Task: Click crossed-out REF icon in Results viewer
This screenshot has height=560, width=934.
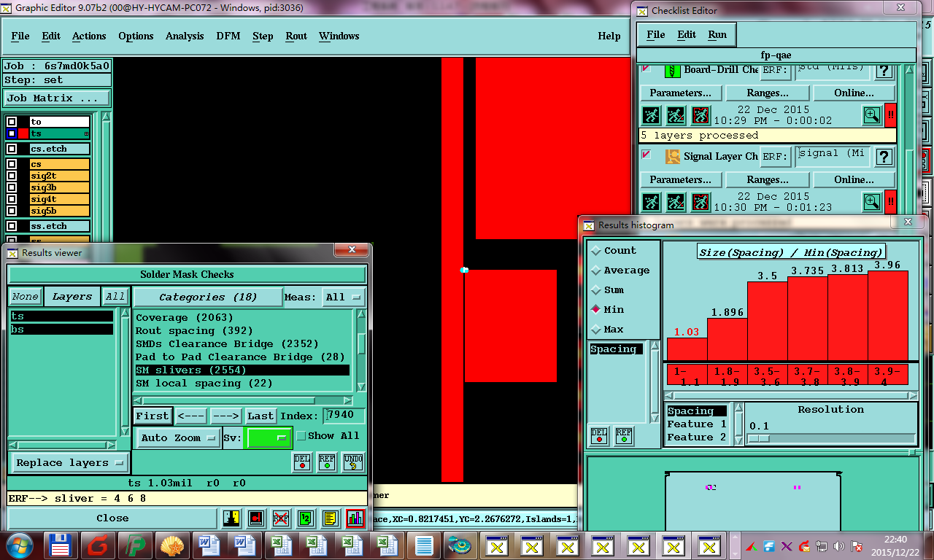Action: [x=281, y=518]
